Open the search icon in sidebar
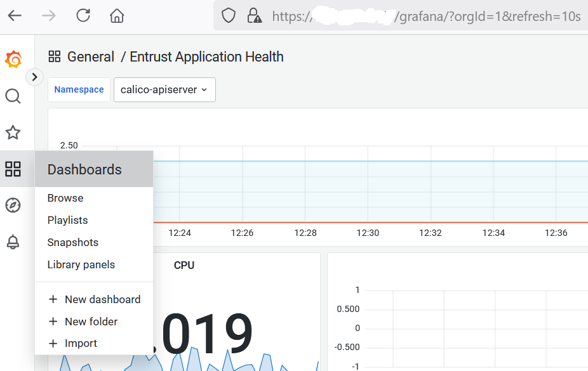This screenshot has height=371, width=588. click(x=13, y=96)
